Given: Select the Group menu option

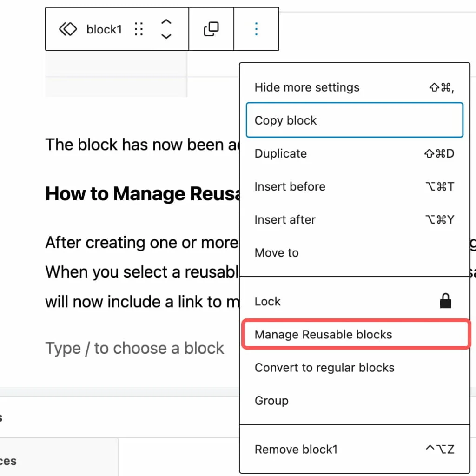Looking at the screenshot, I should 271,400.
